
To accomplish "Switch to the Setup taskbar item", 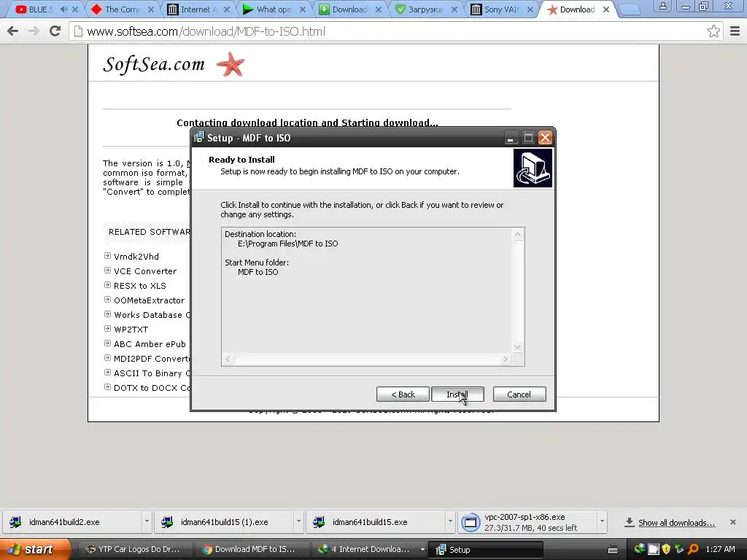I will [x=485, y=550].
